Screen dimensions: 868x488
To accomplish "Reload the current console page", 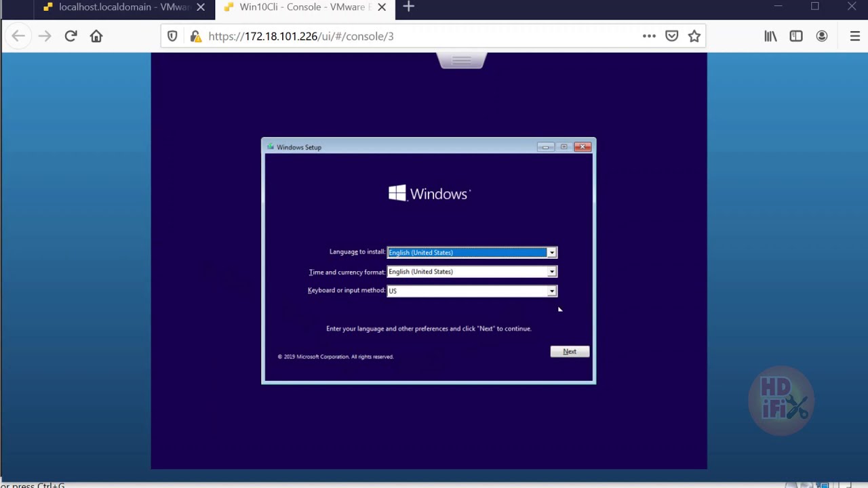I will tap(71, 37).
